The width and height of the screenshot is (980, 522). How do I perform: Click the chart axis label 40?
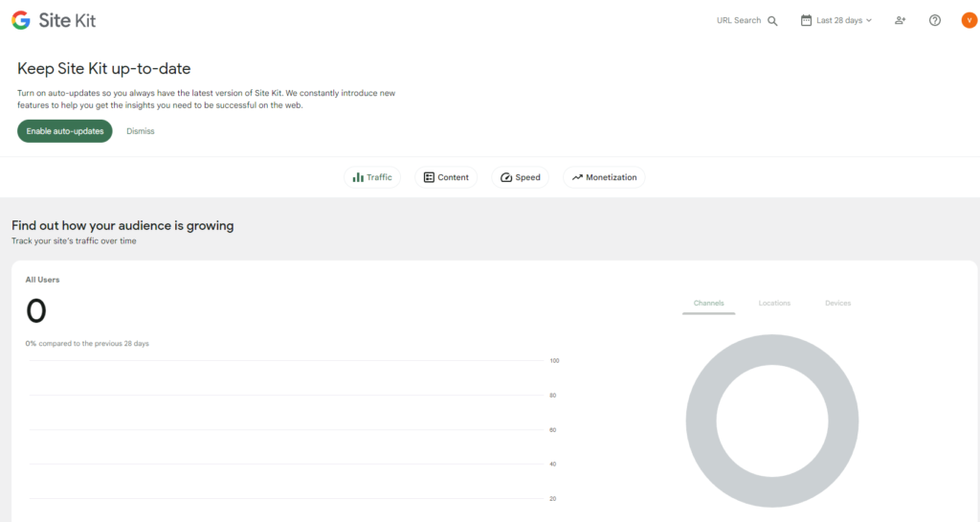tap(553, 464)
